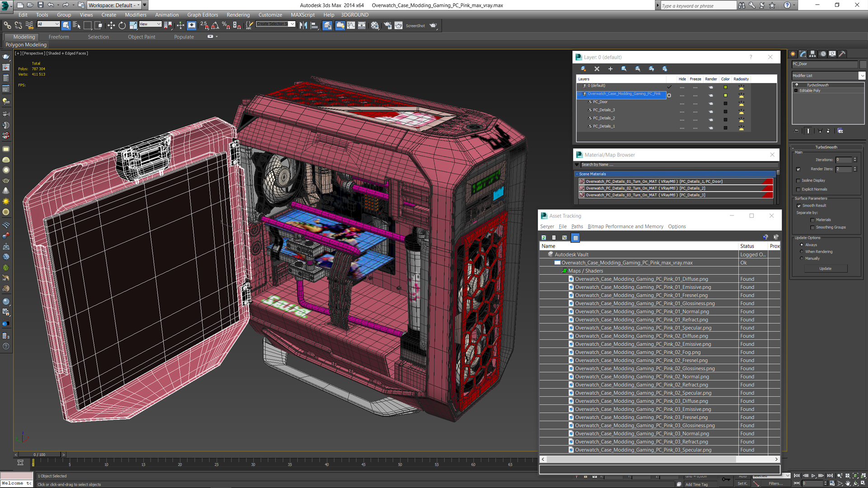Open the Display command panel tab

click(832, 54)
